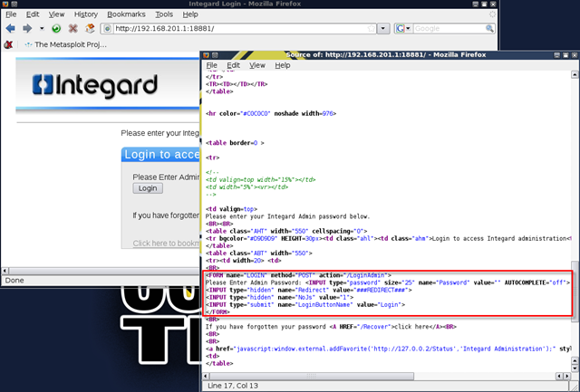580x392 pixels.
Task: Click inside the address bar URL field
Action: (236, 29)
